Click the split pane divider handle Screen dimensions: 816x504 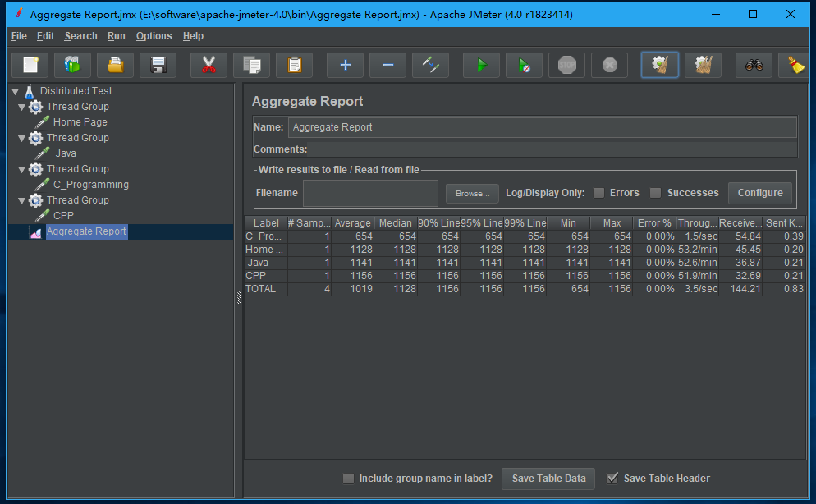tap(239, 297)
